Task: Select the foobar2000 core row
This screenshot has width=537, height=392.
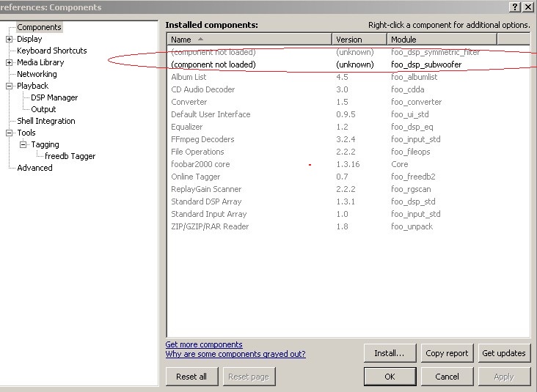Action: click(348, 164)
